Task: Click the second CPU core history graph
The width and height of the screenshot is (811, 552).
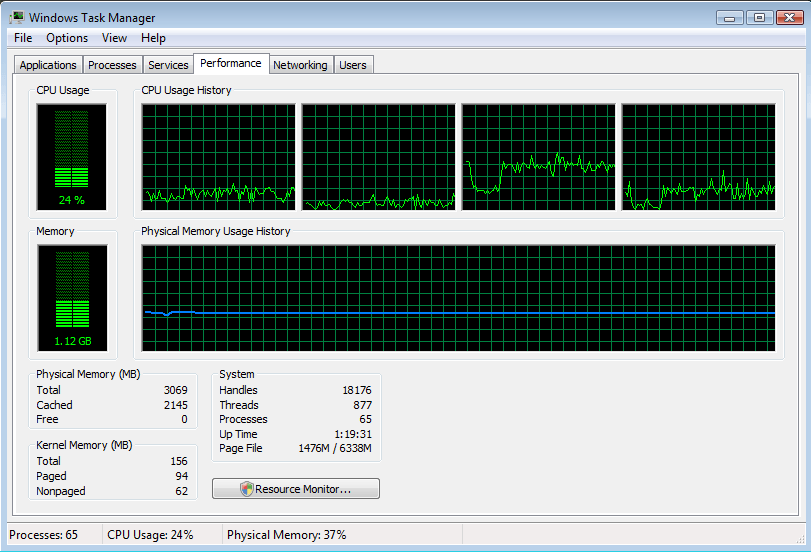Action: click(379, 157)
